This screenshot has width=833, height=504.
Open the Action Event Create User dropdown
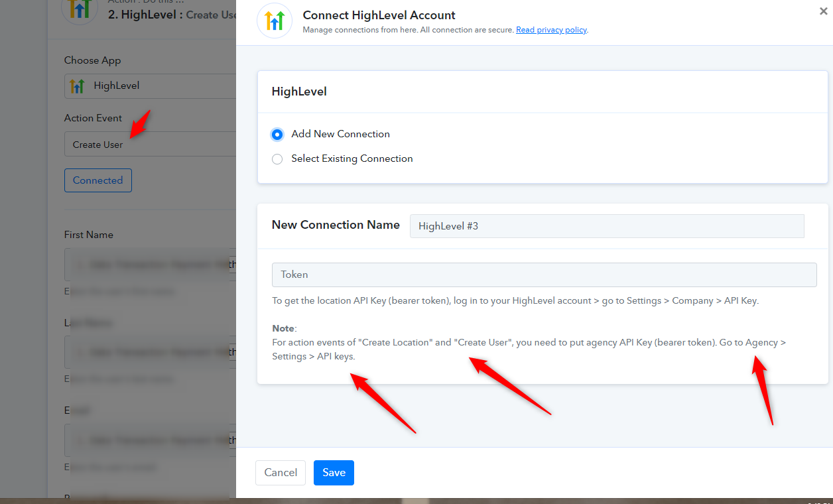(150, 145)
